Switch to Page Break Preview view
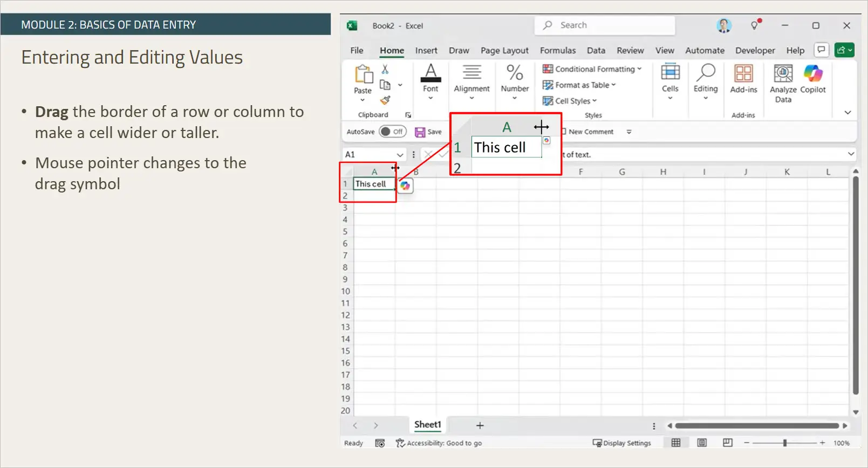This screenshot has height=468, width=868. [x=728, y=443]
